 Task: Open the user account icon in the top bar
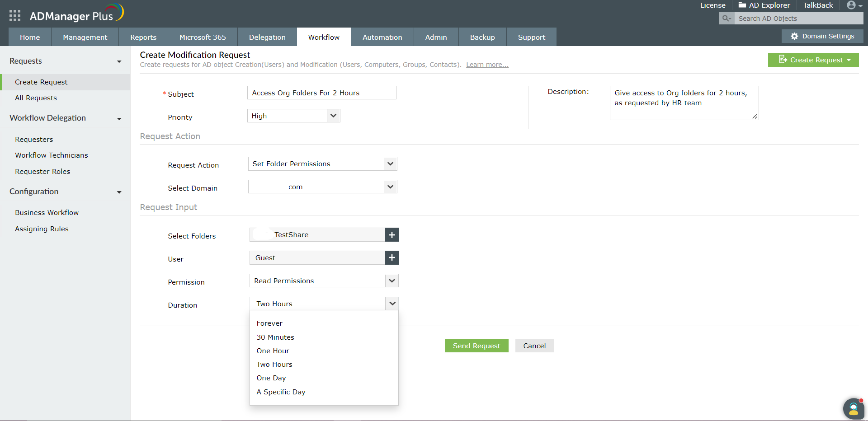point(852,5)
